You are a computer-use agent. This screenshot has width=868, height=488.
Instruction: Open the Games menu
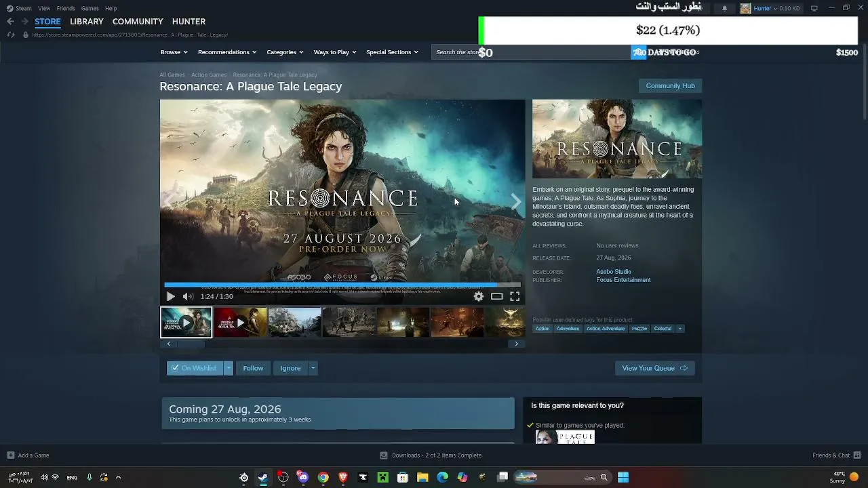pyautogui.click(x=90, y=8)
